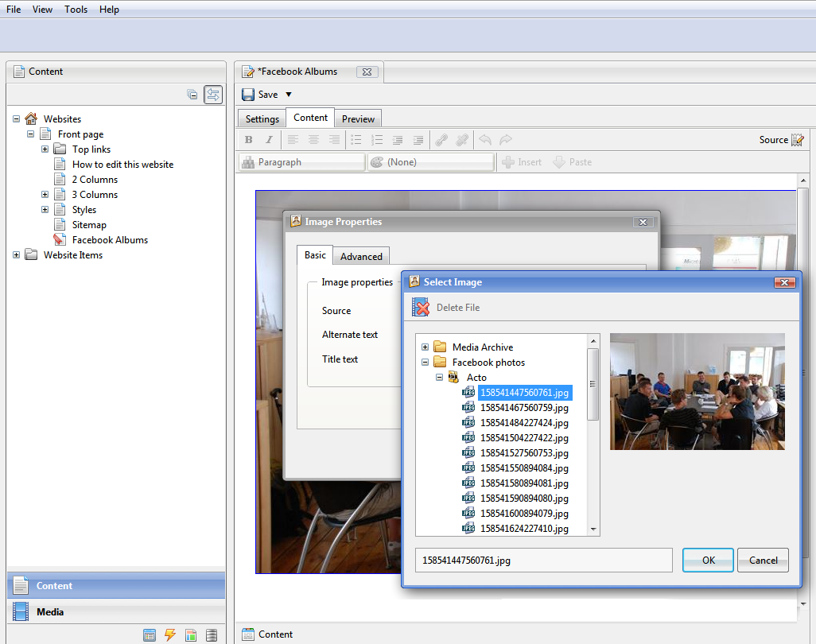The image size is (816, 644).
Task: Click the Functions lightning bolt icon
Action: click(x=170, y=634)
